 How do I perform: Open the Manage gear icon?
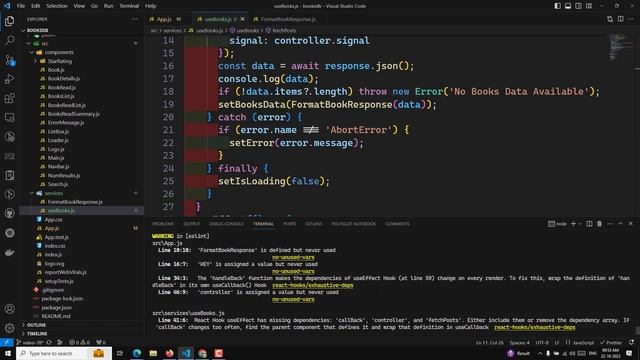click(x=9, y=328)
